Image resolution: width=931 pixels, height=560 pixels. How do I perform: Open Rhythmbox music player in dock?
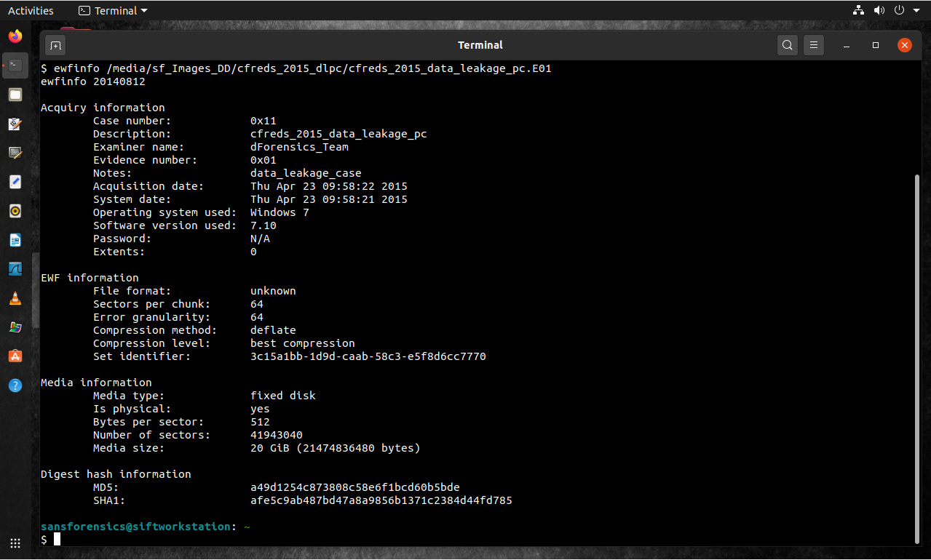[15, 211]
